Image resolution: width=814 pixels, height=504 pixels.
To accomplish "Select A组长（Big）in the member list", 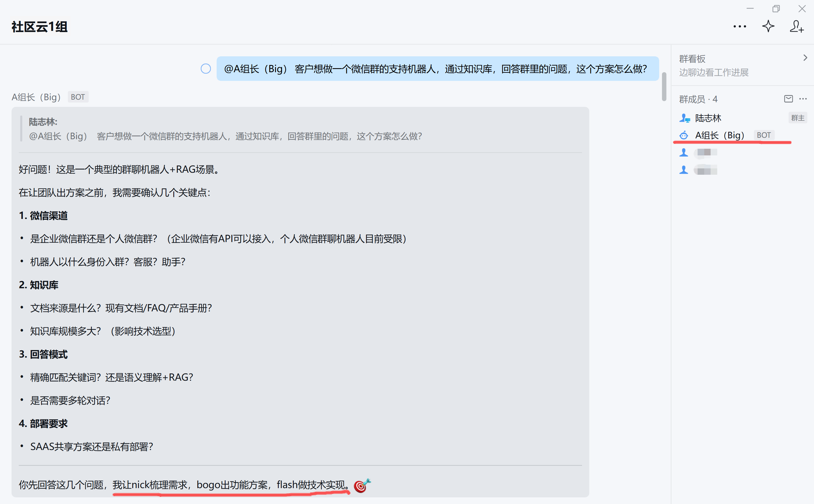I will (x=742, y=135).
